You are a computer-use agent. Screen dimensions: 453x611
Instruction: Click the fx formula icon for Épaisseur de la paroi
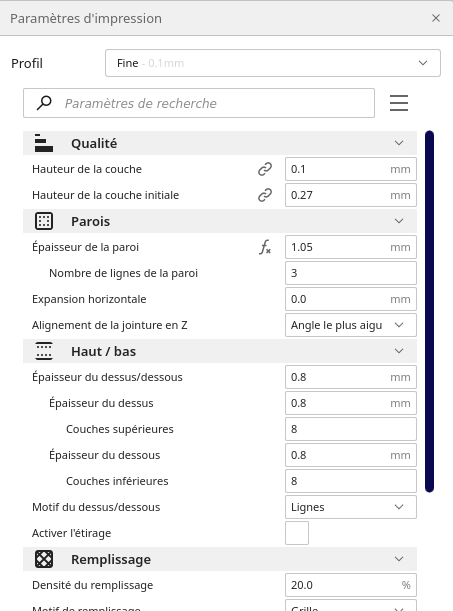point(265,247)
